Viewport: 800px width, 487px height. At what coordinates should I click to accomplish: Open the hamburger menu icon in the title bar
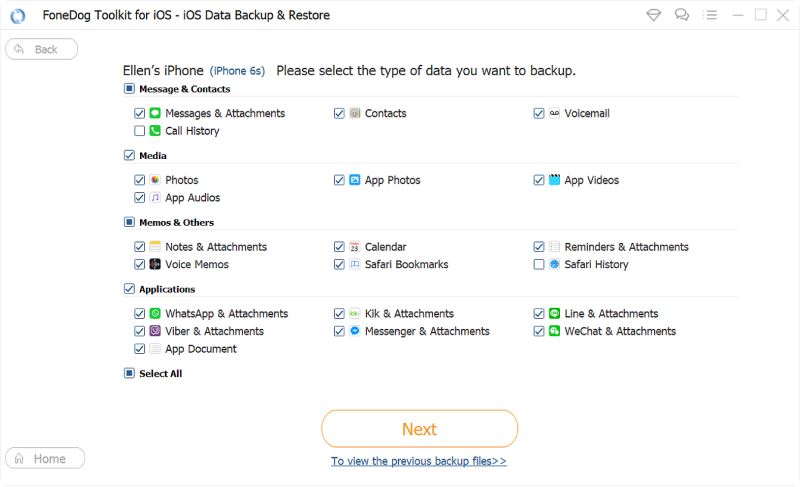[x=710, y=15]
